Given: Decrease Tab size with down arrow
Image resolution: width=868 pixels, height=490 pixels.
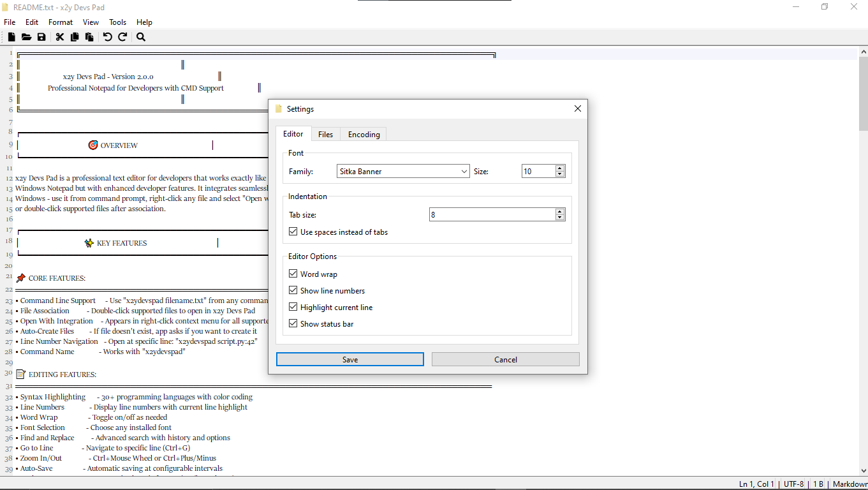Looking at the screenshot, I should point(560,218).
